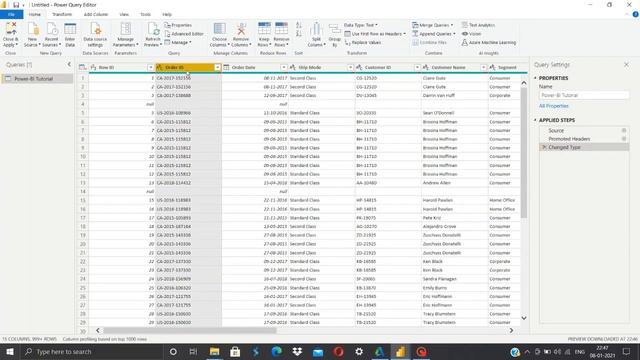Click Azure Machine Learning
This screenshot has height=360, width=640.
pos(489,42)
